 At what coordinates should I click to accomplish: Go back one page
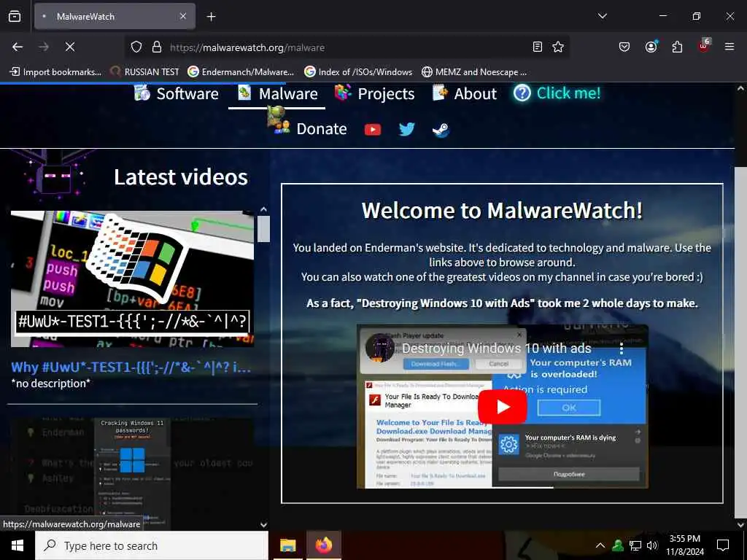[x=18, y=47]
